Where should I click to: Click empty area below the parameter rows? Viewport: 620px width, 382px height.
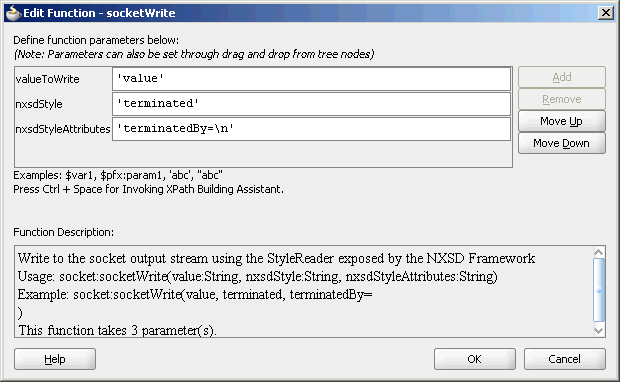click(x=263, y=154)
